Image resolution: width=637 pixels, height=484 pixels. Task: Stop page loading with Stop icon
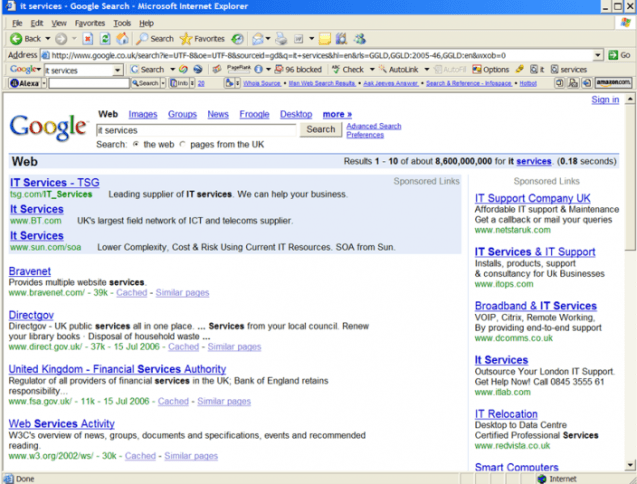tap(88, 39)
